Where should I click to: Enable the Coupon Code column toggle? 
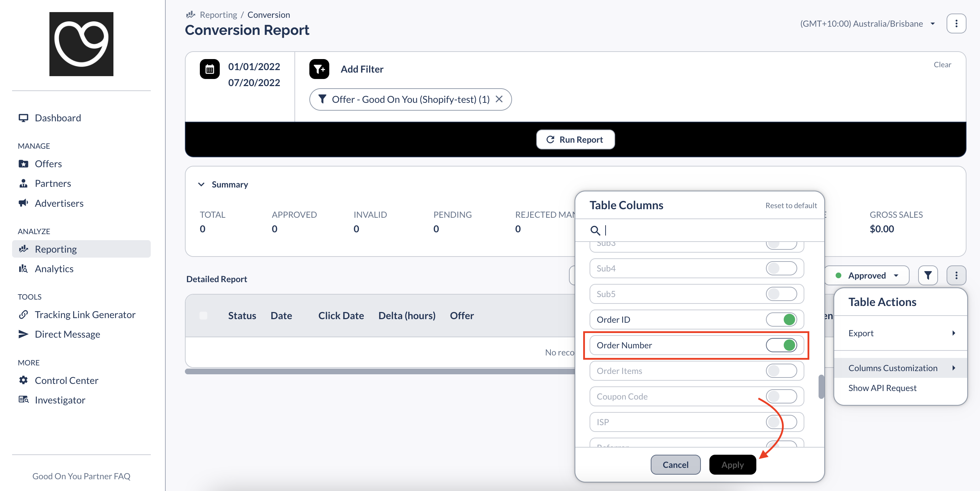pyautogui.click(x=781, y=396)
